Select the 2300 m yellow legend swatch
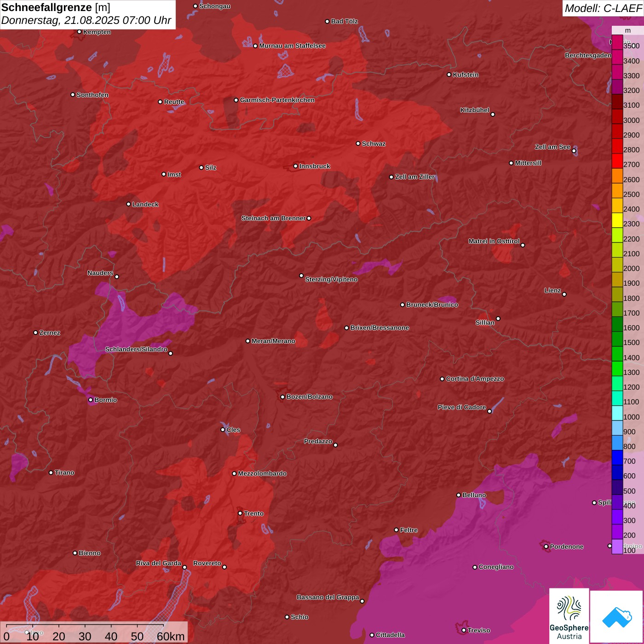 pyautogui.click(x=617, y=220)
